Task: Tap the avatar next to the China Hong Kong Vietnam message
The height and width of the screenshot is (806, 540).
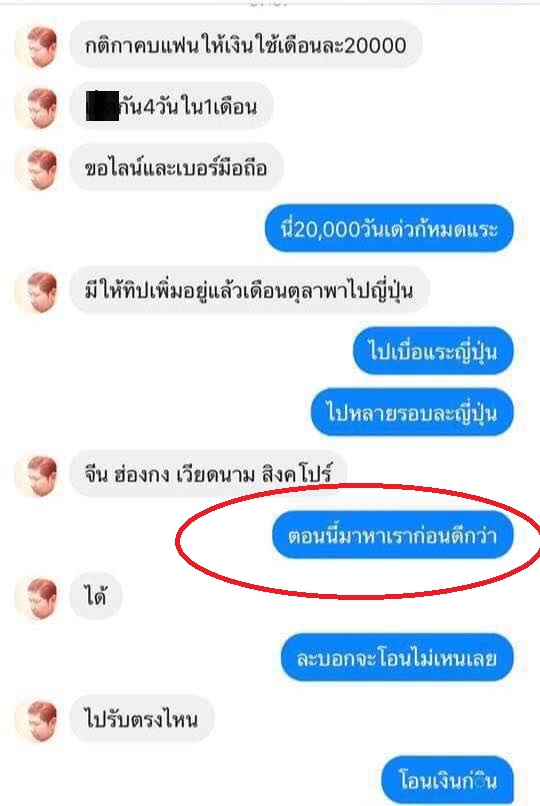Action: pyautogui.click(x=36, y=475)
